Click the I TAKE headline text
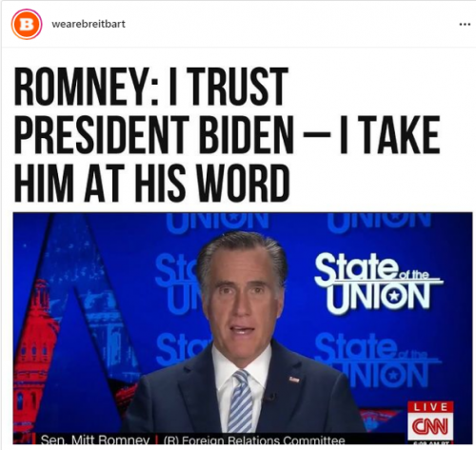The image size is (476, 450). coord(389,135)
